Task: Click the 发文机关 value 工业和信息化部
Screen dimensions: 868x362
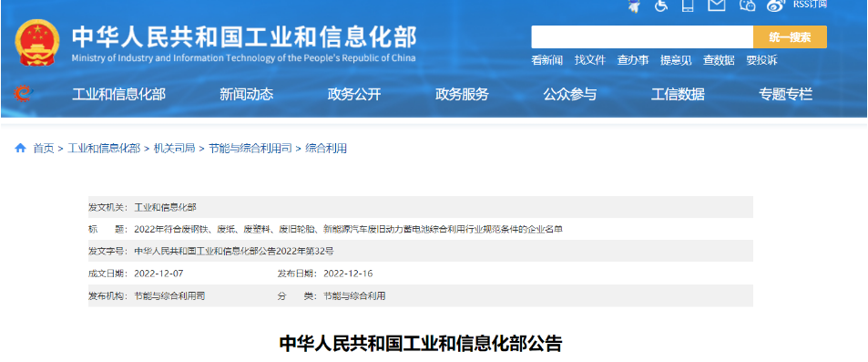Action: point(165,207)
